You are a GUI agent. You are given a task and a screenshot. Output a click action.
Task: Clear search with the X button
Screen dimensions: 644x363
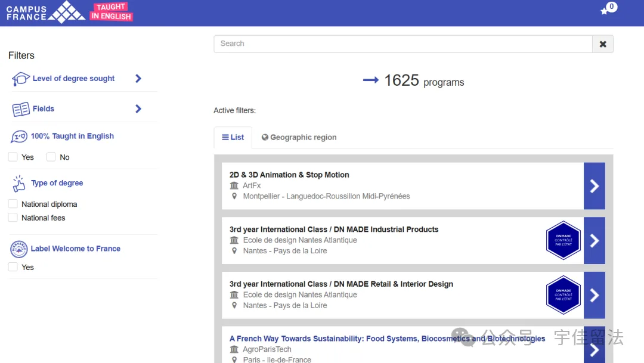click(602, 44)
